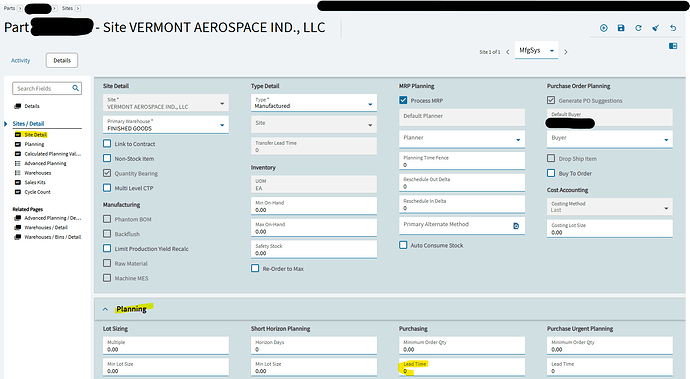Toggle Link to Contract checkbox
The image size is (690, 379).
(x=107, y=144)
